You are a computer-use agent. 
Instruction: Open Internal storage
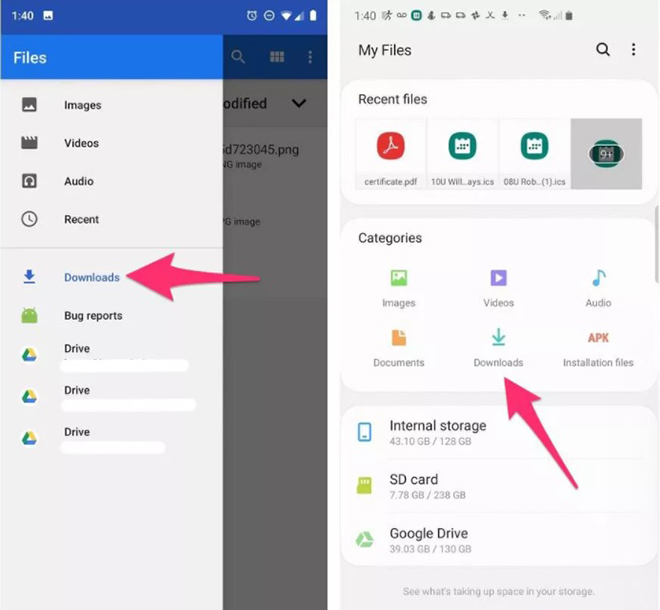[499, 432]
